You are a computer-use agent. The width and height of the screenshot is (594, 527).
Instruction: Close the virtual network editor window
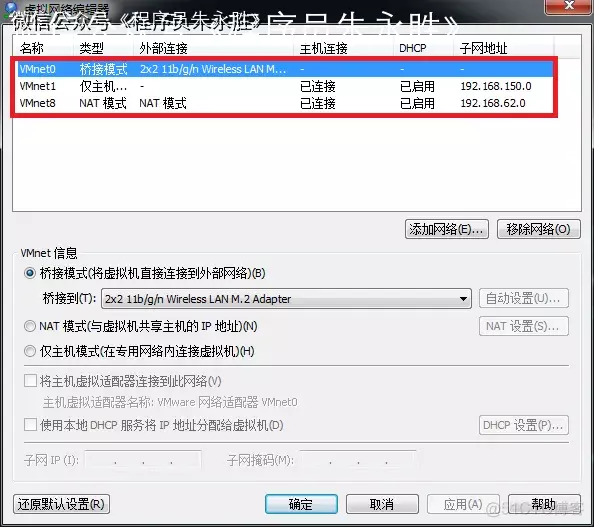[x=569, y=6]
